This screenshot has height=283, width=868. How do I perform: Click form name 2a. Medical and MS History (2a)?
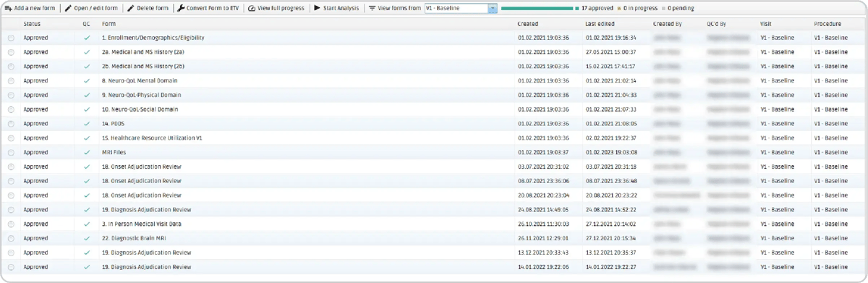click(142, 52)
